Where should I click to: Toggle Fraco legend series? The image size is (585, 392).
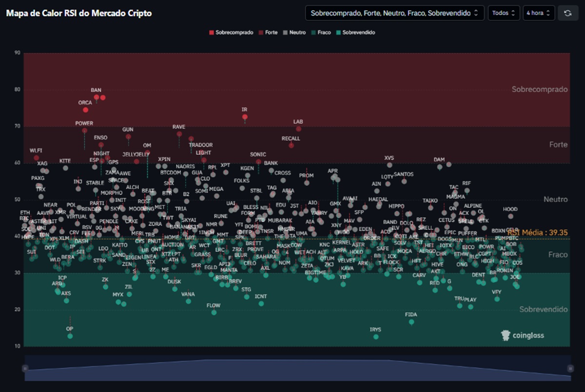click(x=321, y=33)
